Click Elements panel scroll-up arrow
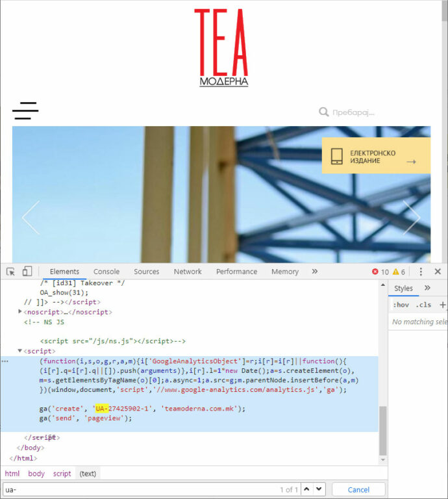The width and height of the screenshot is (448, 499). coord(383,285)
